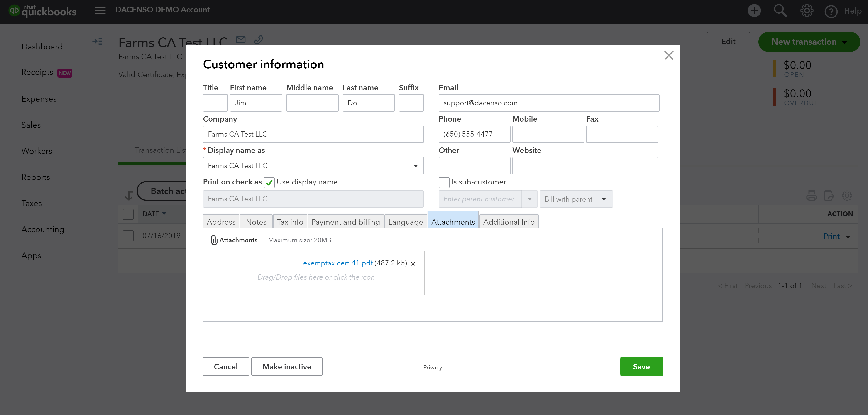Click the Cancel button
Screen dimensions: 868x415
(x=225, y=366)
